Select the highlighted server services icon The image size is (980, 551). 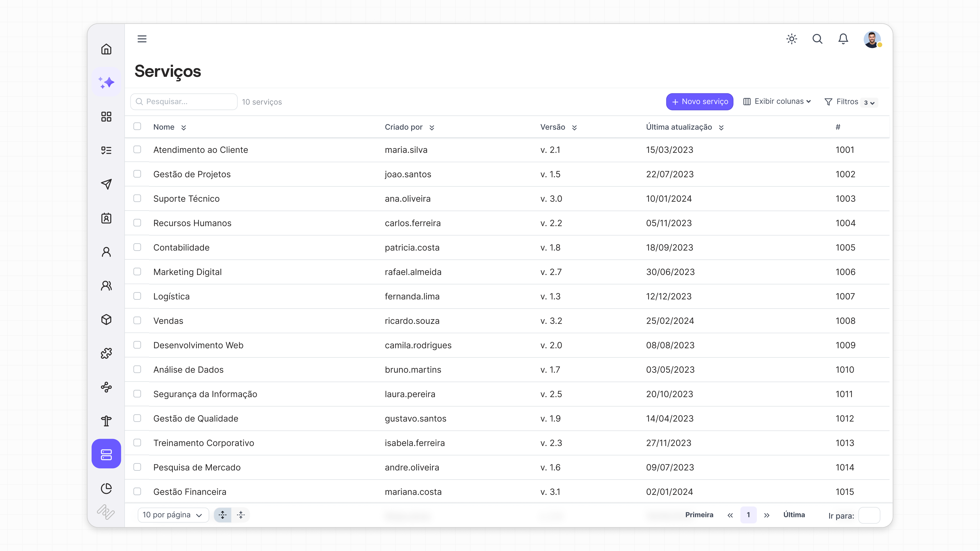(106, 454)
